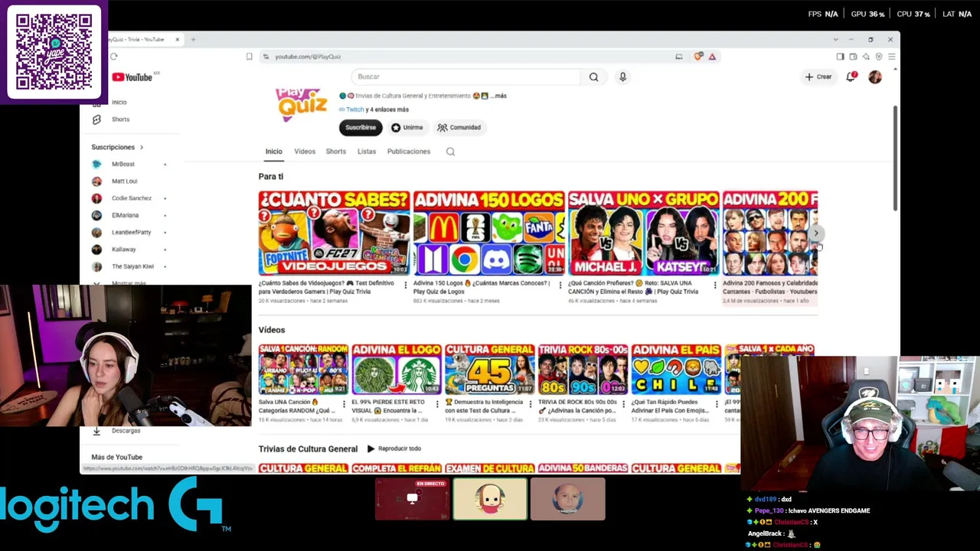Switch to the Inicio channel tab

tap(273, 152)
